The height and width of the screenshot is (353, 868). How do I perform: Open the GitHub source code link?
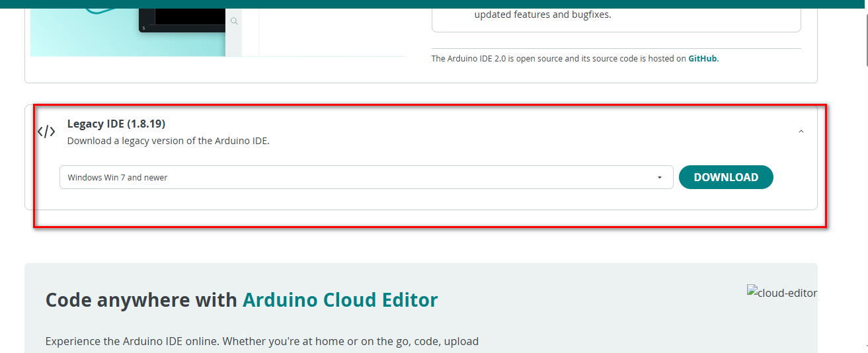pos(702,58)
